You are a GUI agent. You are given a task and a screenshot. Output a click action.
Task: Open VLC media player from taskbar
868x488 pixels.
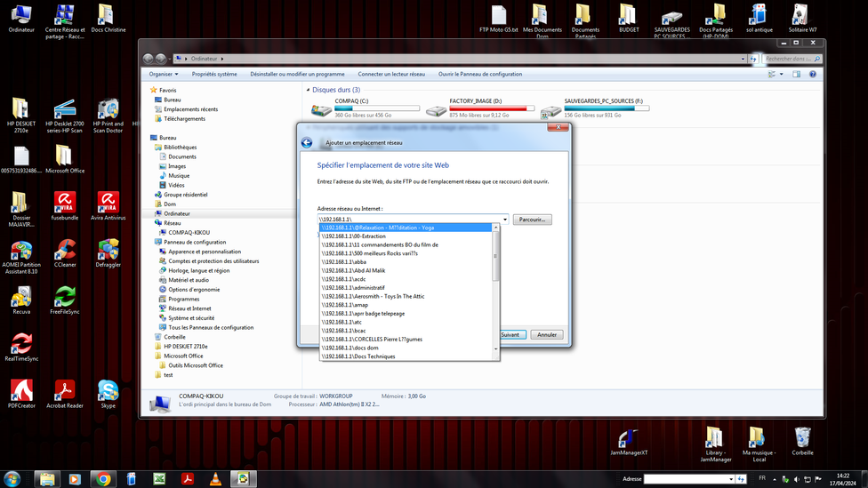(215, 479)
